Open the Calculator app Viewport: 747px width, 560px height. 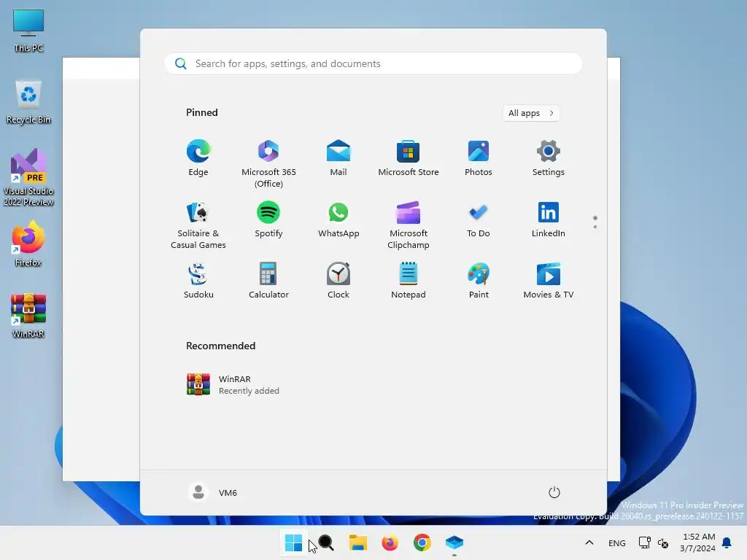(268, 281)
